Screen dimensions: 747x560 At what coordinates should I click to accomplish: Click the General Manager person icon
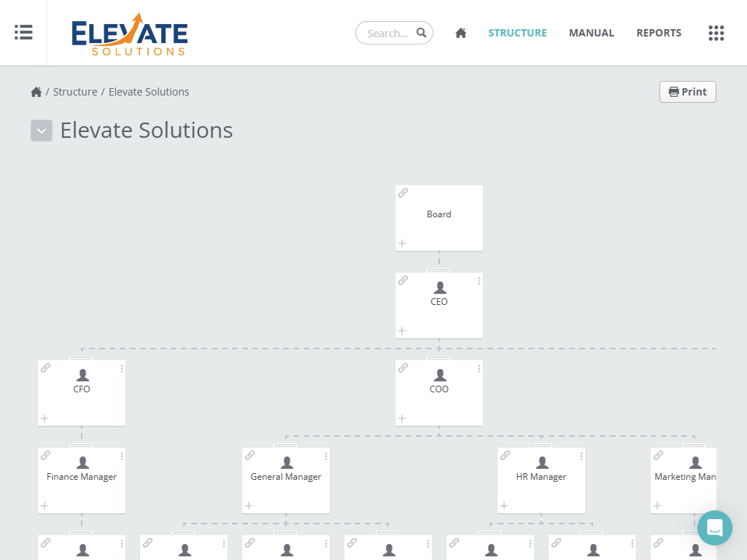287,462
